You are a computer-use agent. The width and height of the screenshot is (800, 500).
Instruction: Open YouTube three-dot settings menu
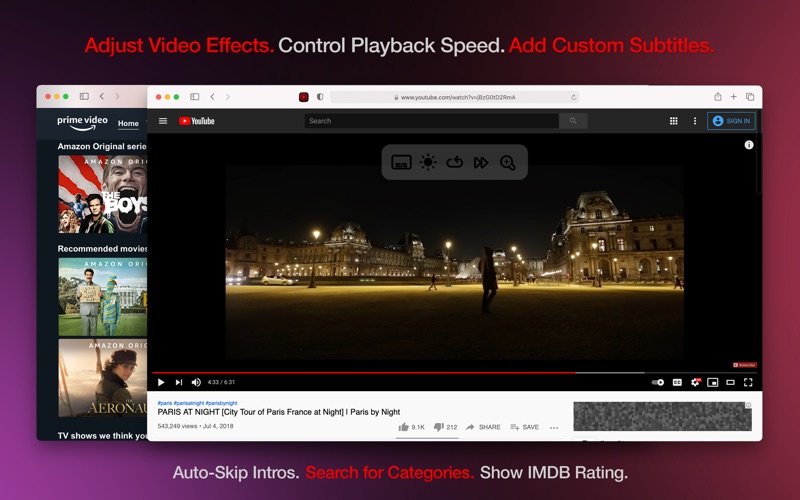[x=694, y=121]
